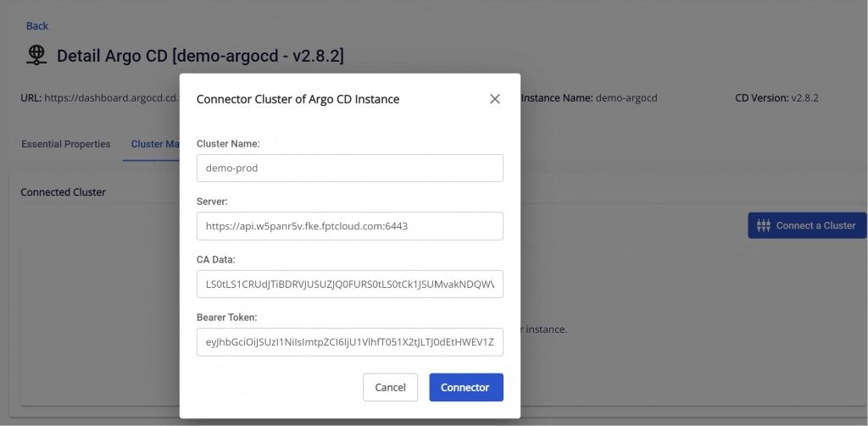Image resolution: width=868 pixels, height=426 pixels.
Task: Click the blue Connector button
Action: [466, 387]
